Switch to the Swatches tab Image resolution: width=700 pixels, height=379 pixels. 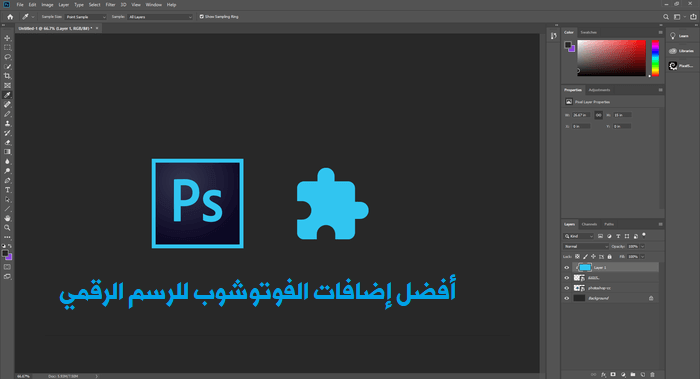tap(588, 32)
